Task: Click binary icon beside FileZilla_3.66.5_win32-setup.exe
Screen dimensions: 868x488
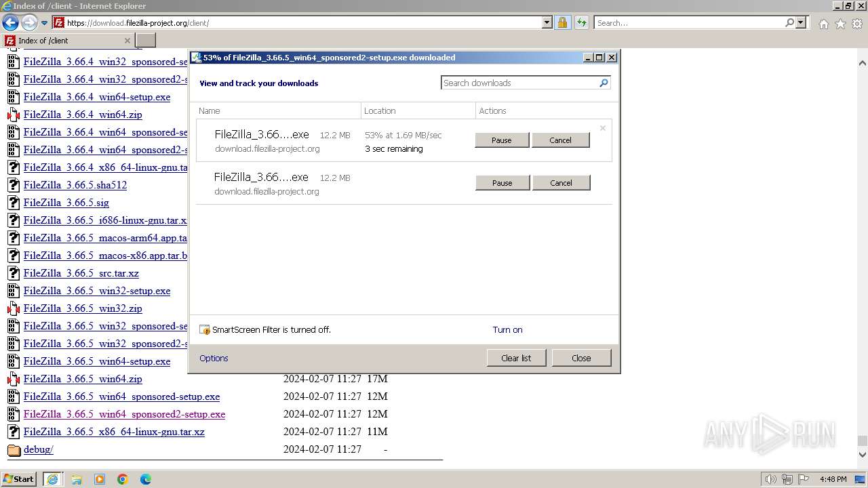Action: tap(14, 291)
